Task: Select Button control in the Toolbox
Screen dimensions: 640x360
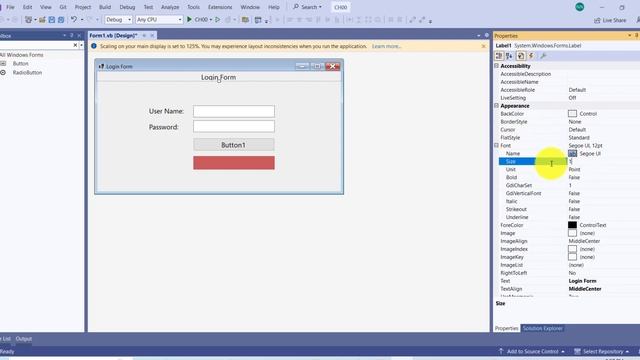Action: pyautogui.click(x=20, y=63)
